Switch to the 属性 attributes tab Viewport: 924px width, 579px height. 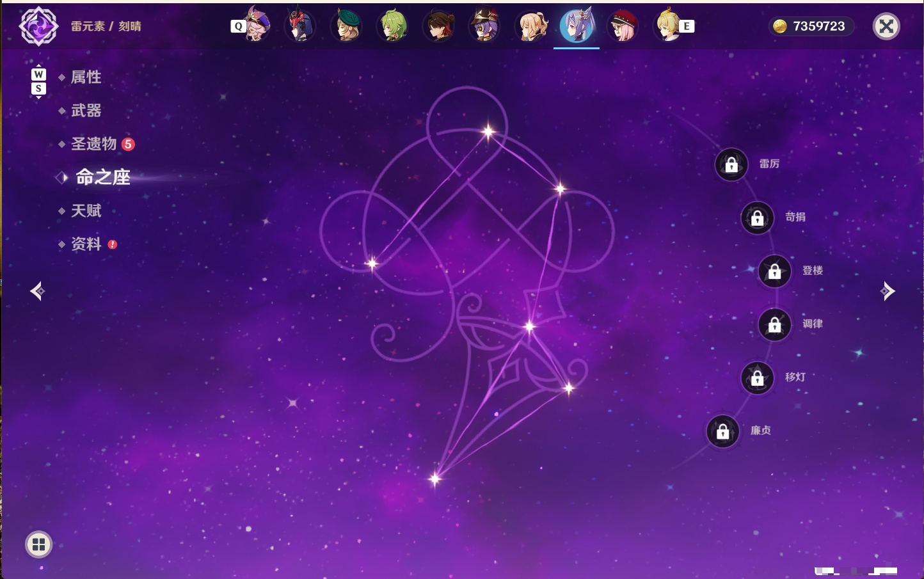click(x=86, y=77)
